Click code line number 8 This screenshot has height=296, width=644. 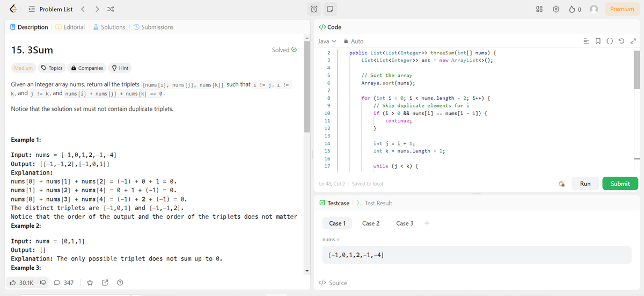coord(328,98)
